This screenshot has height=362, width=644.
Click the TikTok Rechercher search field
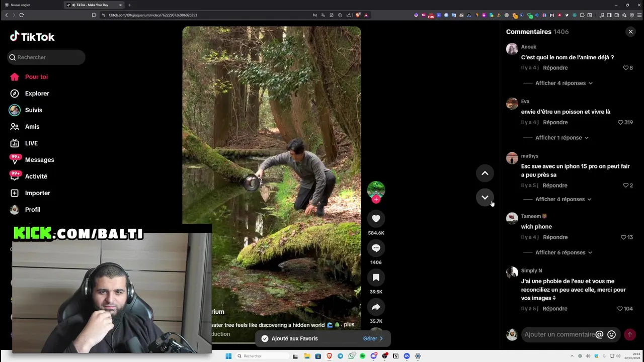pyautogui.click(x=46, y=57)
